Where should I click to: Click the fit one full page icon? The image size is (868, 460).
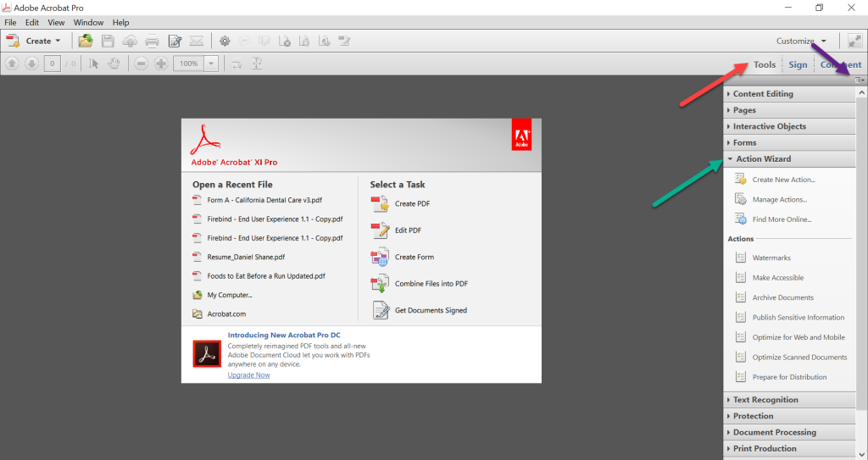257,64
